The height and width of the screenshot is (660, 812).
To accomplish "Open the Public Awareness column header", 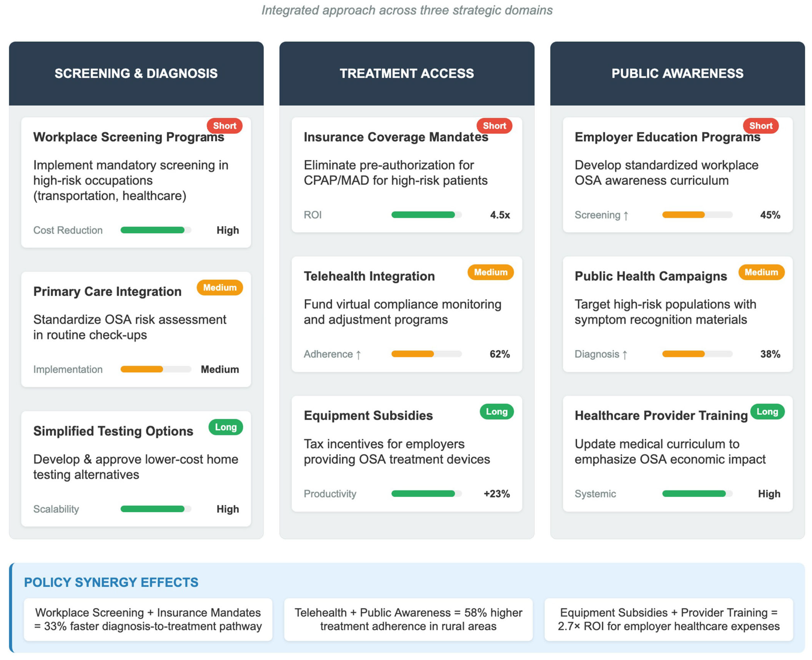I will (677, 73).
